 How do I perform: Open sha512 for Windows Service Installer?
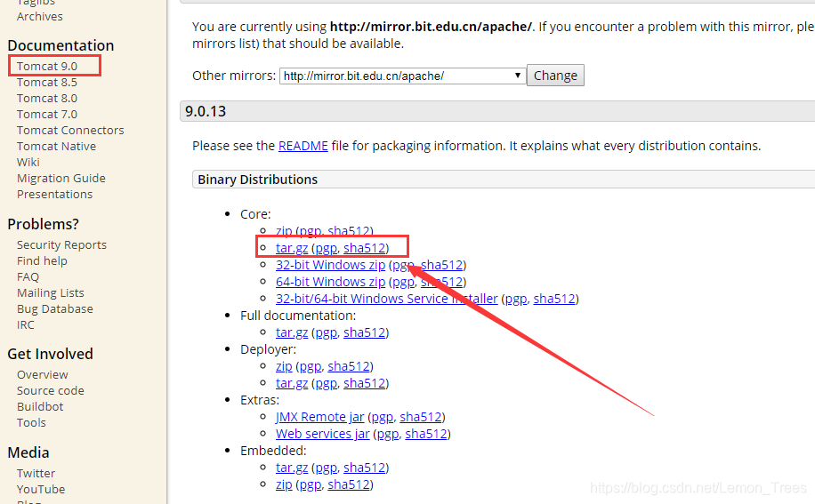pos(554,299)
